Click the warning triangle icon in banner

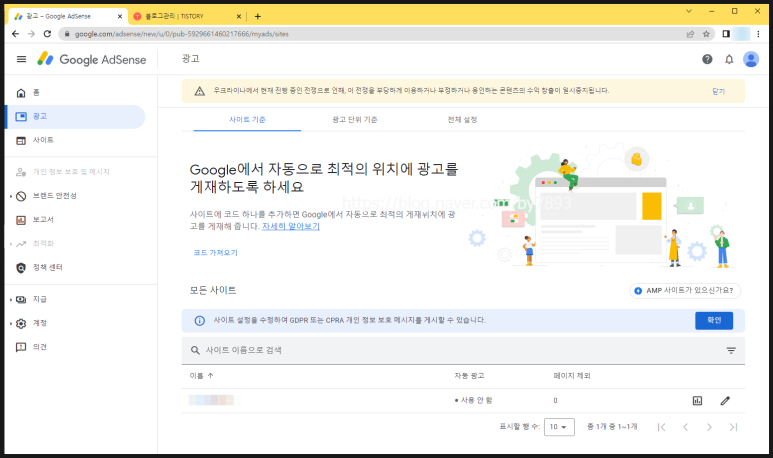click(x=199, y=91)
